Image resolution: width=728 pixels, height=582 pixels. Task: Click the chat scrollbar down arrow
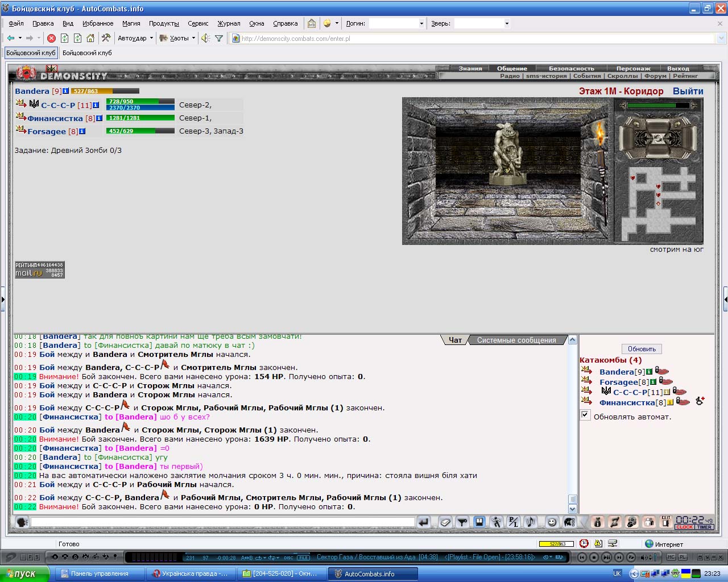(573, 509)
